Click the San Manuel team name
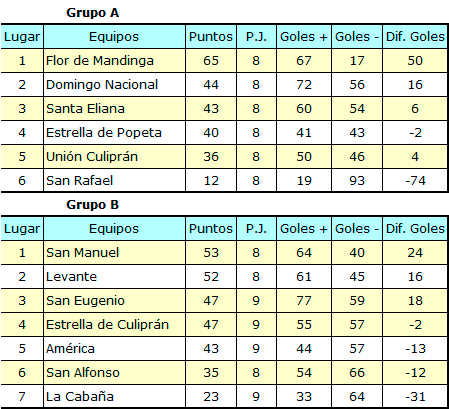Image resolution: width=449 pixels, height=409 pixels. (83, 253)
